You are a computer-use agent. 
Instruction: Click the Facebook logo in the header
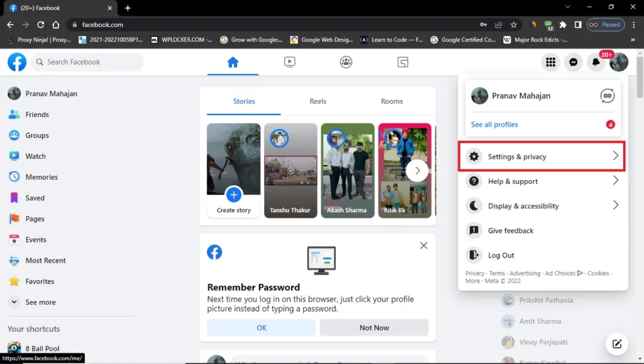click(17, 62)
